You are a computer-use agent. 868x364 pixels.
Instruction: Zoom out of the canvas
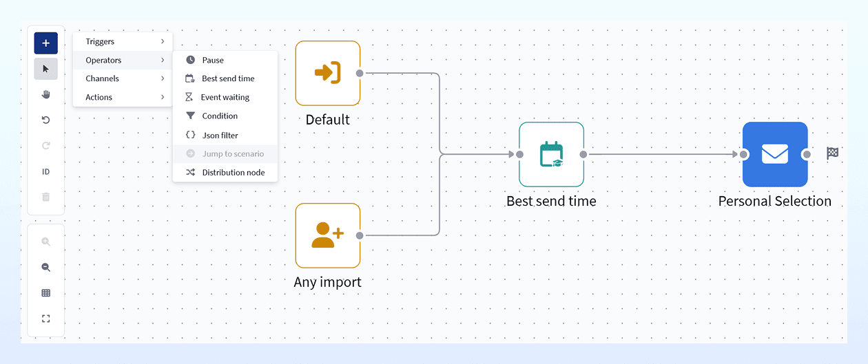[46, 267]
